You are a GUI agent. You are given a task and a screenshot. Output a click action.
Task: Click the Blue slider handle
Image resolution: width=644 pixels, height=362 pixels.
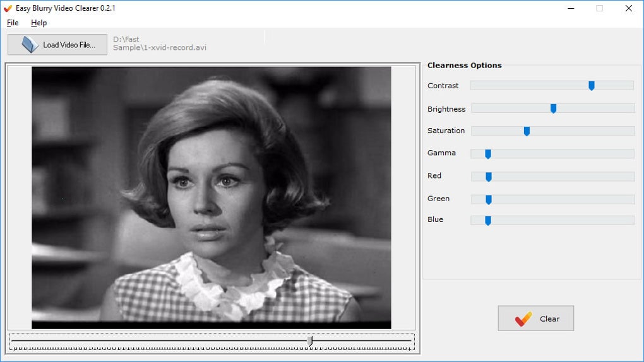coord(488,221)
